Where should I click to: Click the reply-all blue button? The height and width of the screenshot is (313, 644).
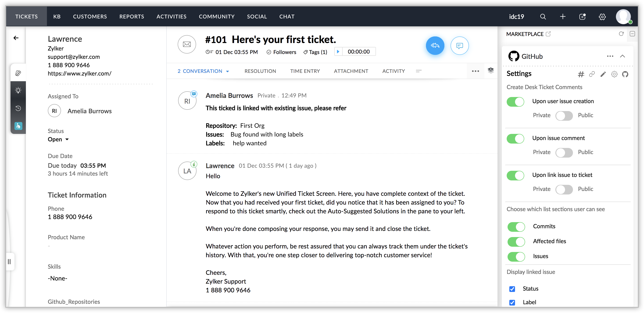click(x=435, y=45)
